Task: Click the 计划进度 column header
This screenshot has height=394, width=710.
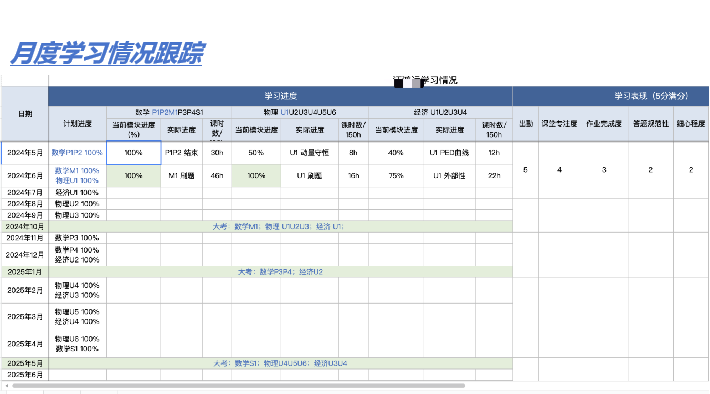Action: coord(77,124)
